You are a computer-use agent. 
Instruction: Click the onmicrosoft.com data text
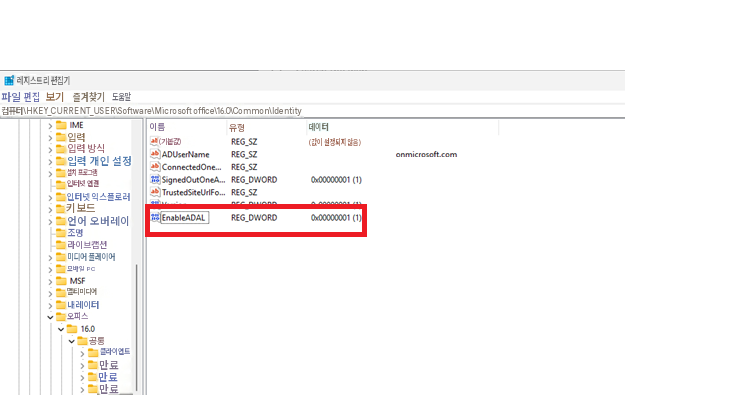tap(426, 154)
